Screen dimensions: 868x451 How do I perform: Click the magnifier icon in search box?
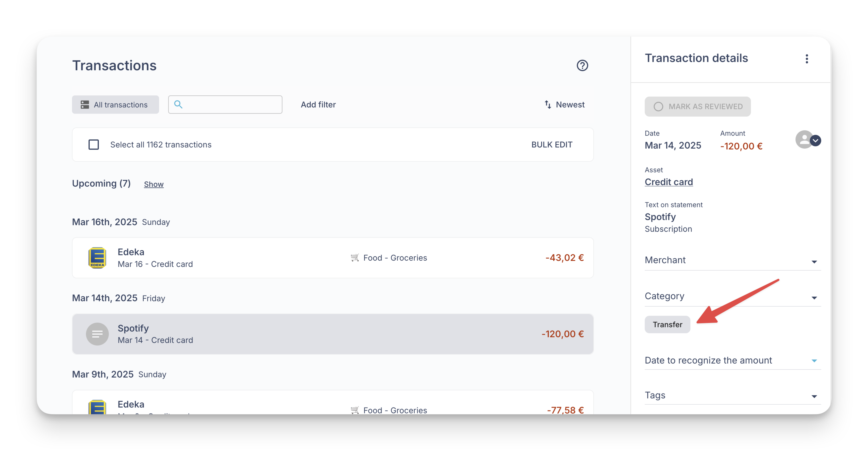(x=178, y=105)
